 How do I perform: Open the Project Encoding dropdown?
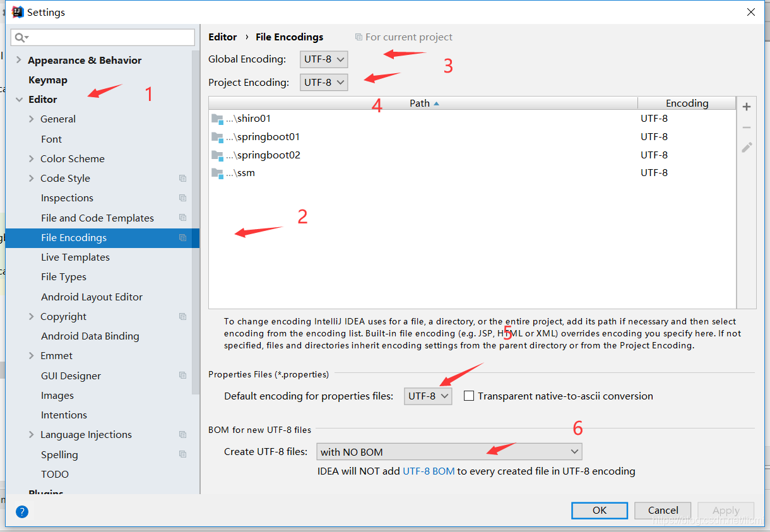click(x=324, y=82)
